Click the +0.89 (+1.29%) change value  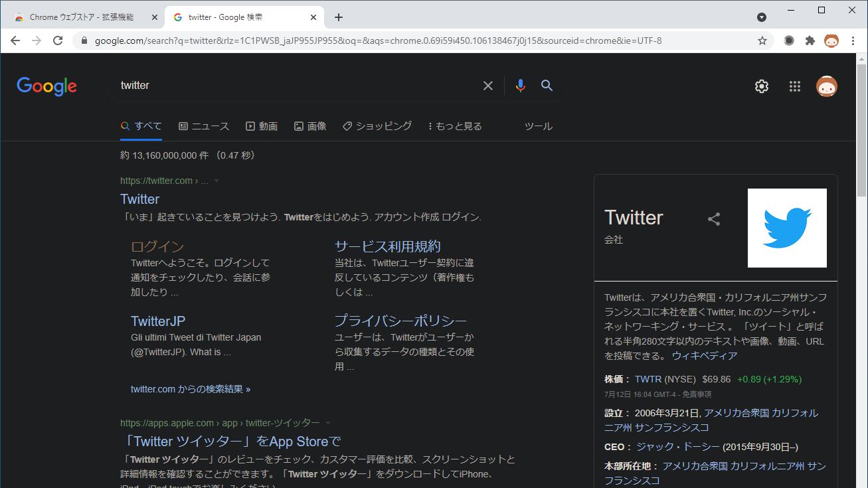click(770, 380)
